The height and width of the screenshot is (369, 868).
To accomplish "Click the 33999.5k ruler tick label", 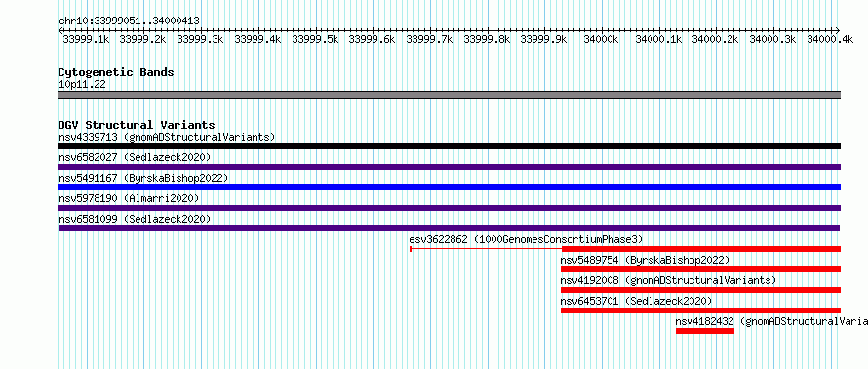I will point(315,39).
